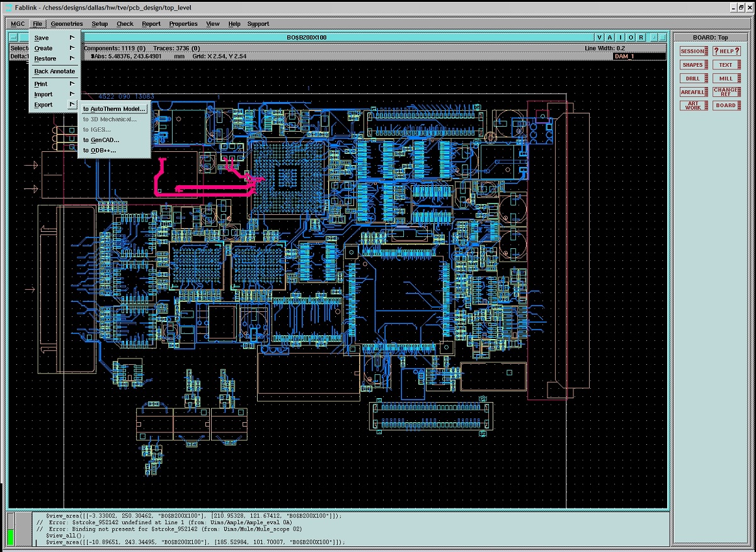Open the ARTWORK palette
This screenshot has width=756, height=552.
click(692, 106)
